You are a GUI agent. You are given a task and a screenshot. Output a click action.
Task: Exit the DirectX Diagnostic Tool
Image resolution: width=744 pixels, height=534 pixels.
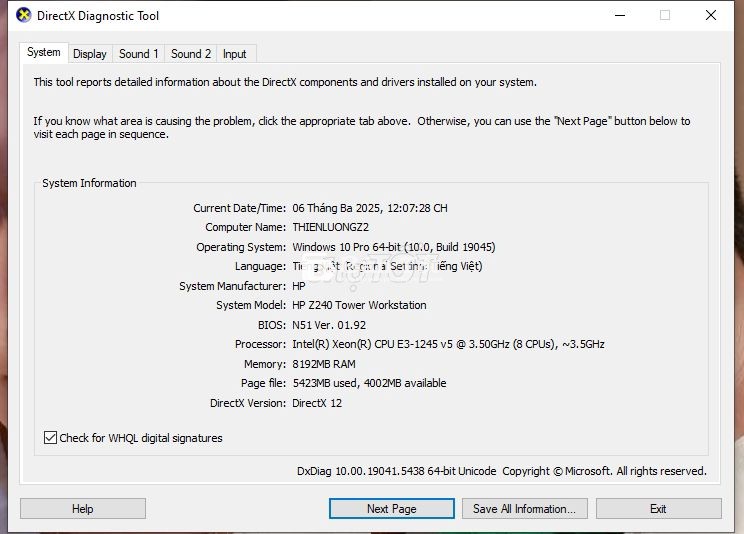(659, 509)
